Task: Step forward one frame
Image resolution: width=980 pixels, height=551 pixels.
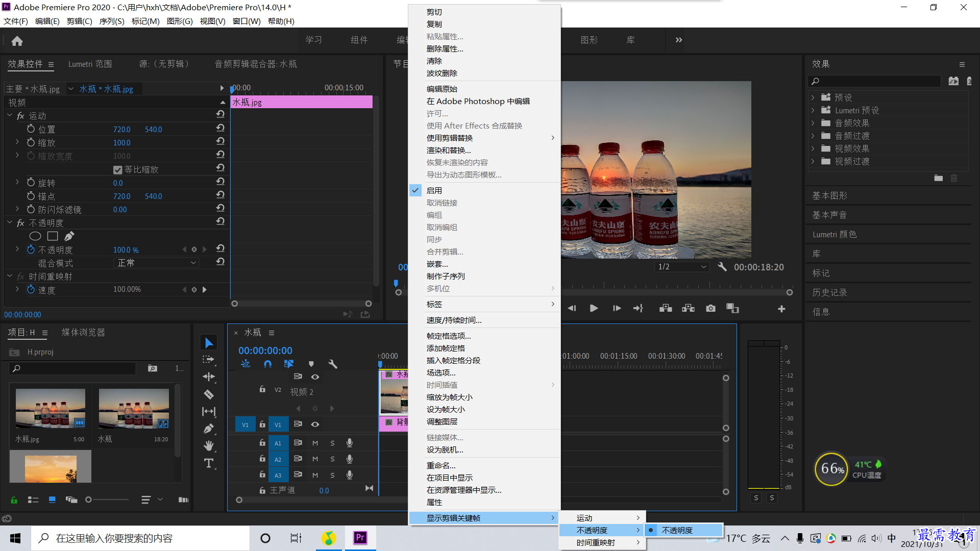Action: (x=617, y=308)
